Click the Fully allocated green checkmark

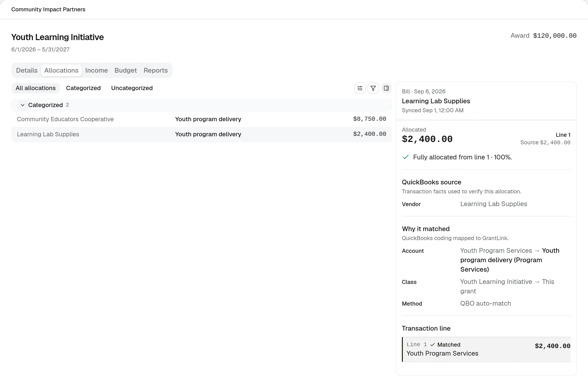[x=405, y=157]
